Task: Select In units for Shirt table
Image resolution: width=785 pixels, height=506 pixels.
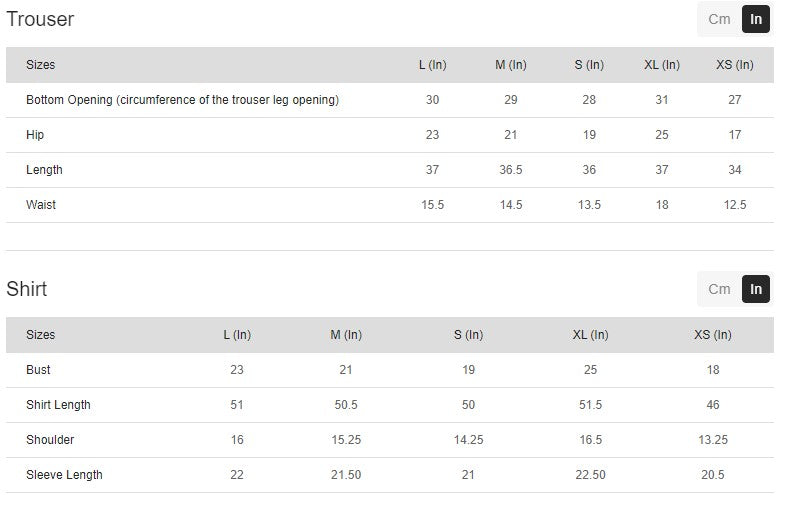Action: (x=756, y=289)
